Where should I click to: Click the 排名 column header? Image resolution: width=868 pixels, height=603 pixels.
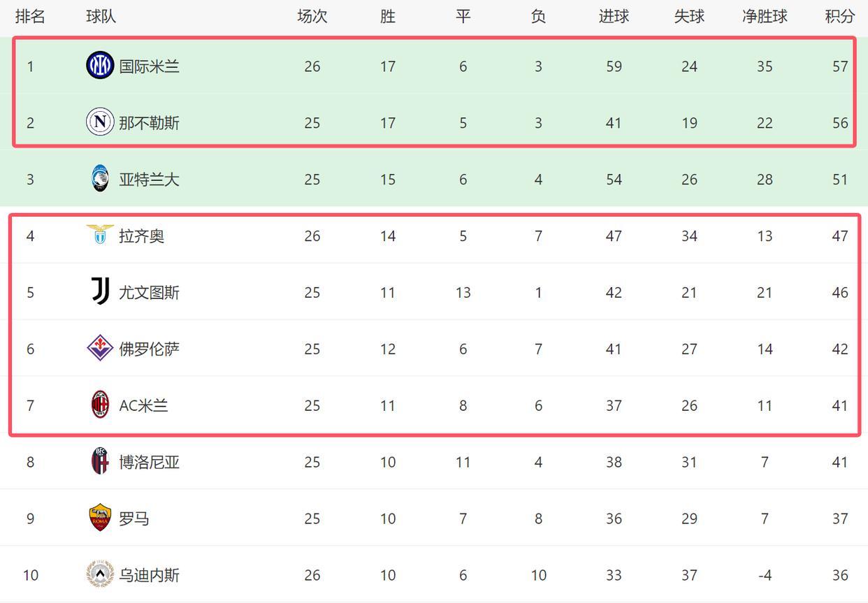click(x=30, y=17)
